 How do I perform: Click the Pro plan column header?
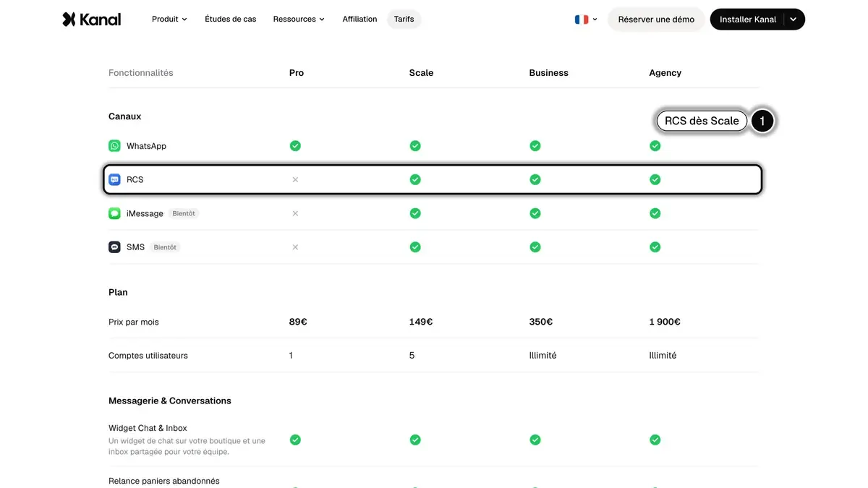click(297, 73)
